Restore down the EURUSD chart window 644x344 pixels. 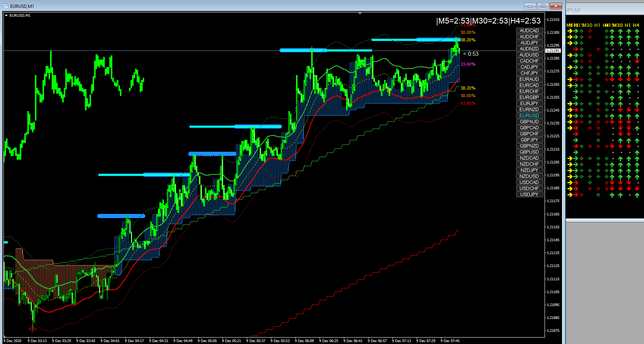pos(543,6)
